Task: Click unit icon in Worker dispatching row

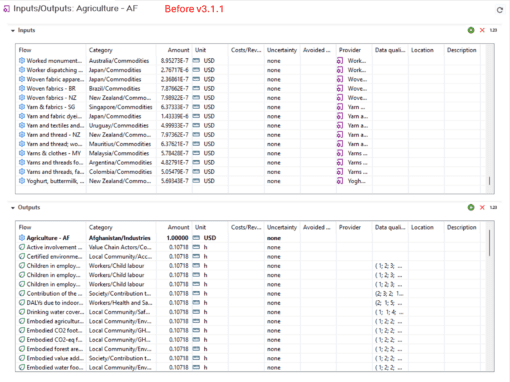Action: 197,70
